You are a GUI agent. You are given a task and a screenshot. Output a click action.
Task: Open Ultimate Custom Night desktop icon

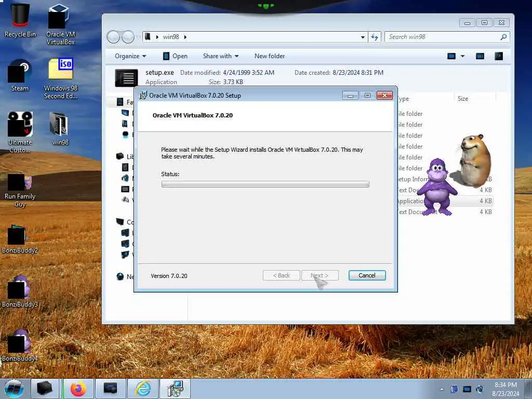coord(20,132)
